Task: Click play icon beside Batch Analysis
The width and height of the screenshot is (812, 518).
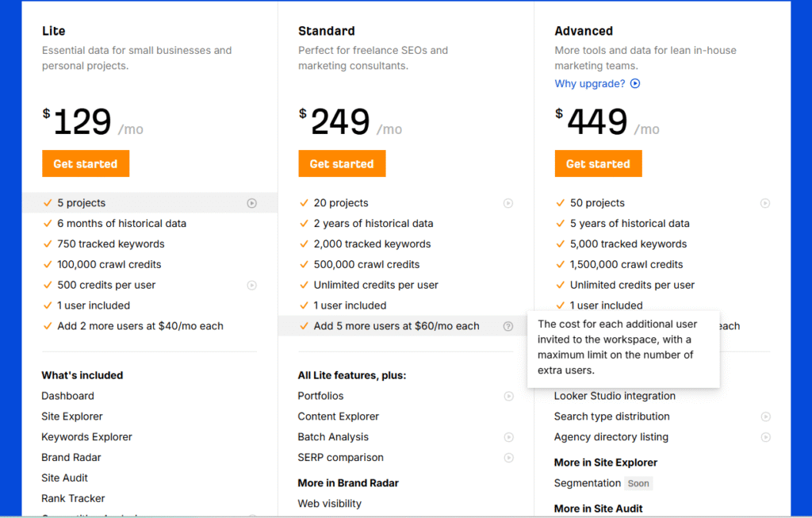Action: [x=508, y=437]
